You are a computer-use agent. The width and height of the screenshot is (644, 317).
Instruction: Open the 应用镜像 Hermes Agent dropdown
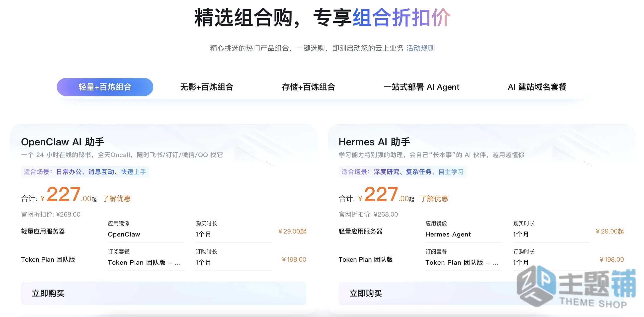click(464, 234)
